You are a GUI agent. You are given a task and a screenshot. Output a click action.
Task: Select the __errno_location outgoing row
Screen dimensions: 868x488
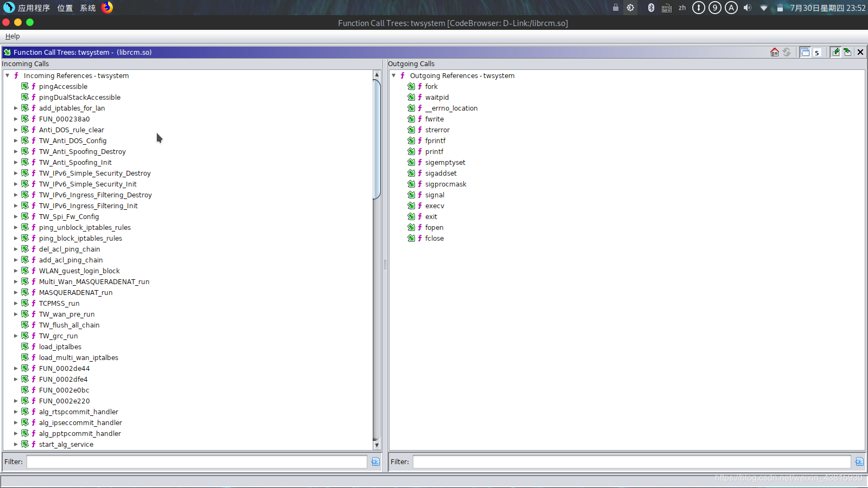coord(451,108)
